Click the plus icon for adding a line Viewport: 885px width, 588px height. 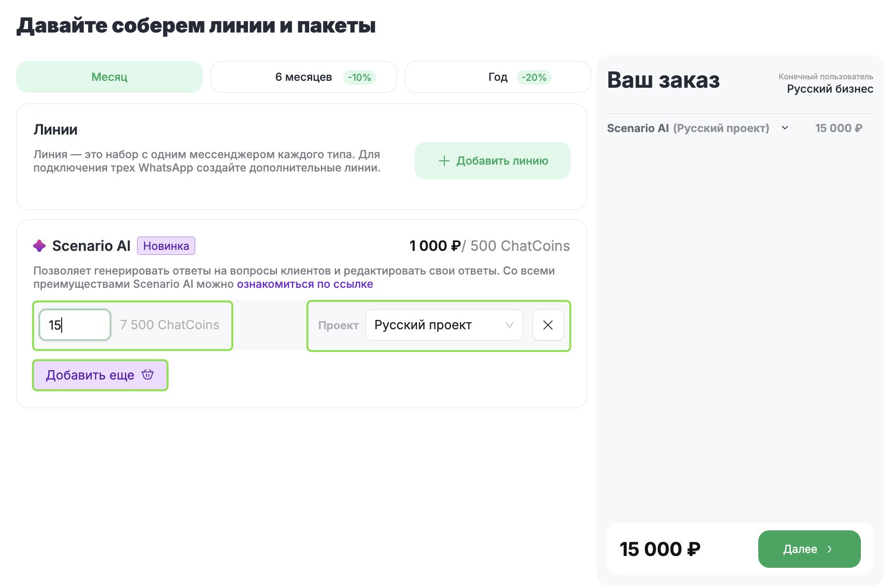pyautogui.click(x=444, y=161)
